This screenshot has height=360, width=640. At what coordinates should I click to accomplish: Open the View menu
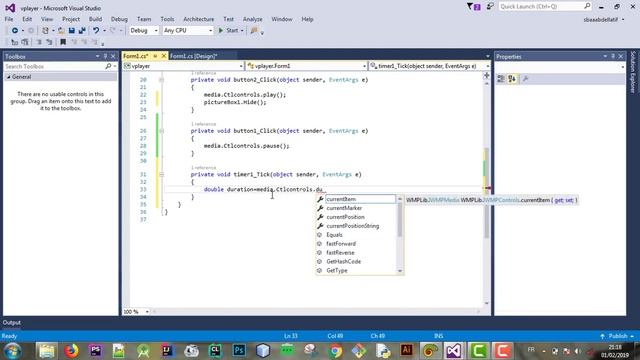47,19
